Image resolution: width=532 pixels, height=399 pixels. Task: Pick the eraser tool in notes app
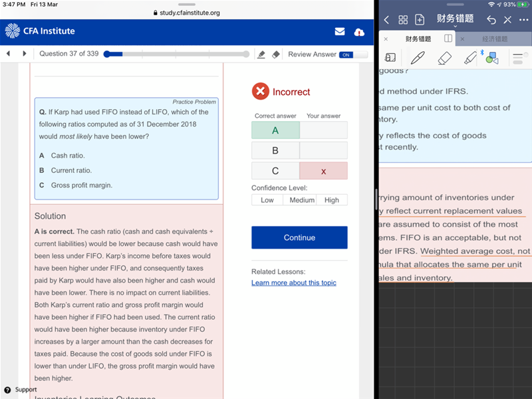(x=444, y=58)
